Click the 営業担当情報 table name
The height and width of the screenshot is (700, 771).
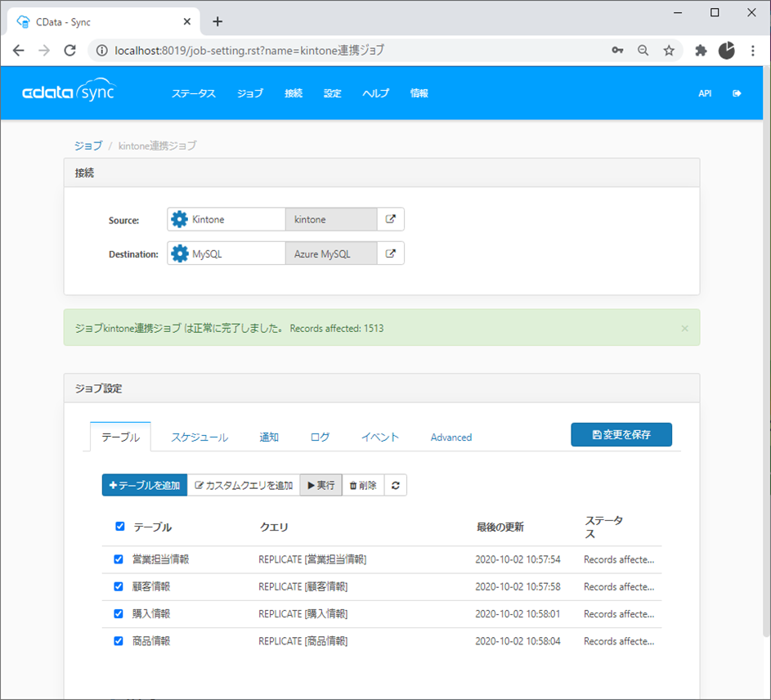pyautogui.click(x=161, y=559)
